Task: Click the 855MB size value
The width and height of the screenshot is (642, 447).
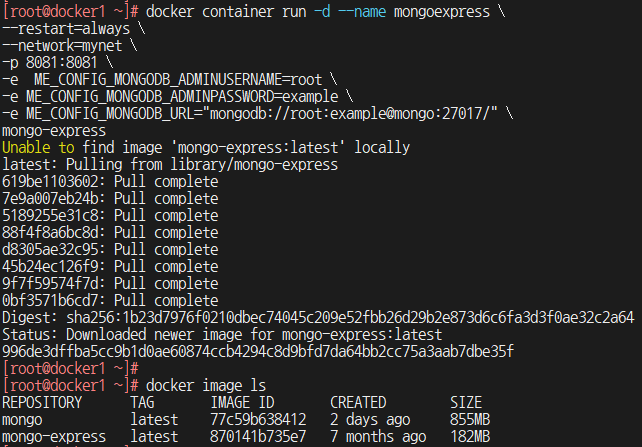Action: (x=470, y=419)
